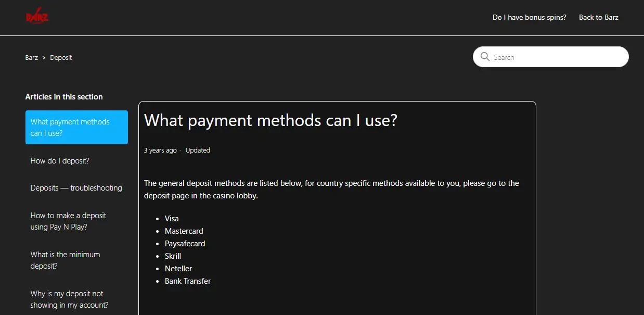Open 'Why is my deposit not showing' article
The width and height of the screenshot is (644, 315).
(x=69, y=299)
